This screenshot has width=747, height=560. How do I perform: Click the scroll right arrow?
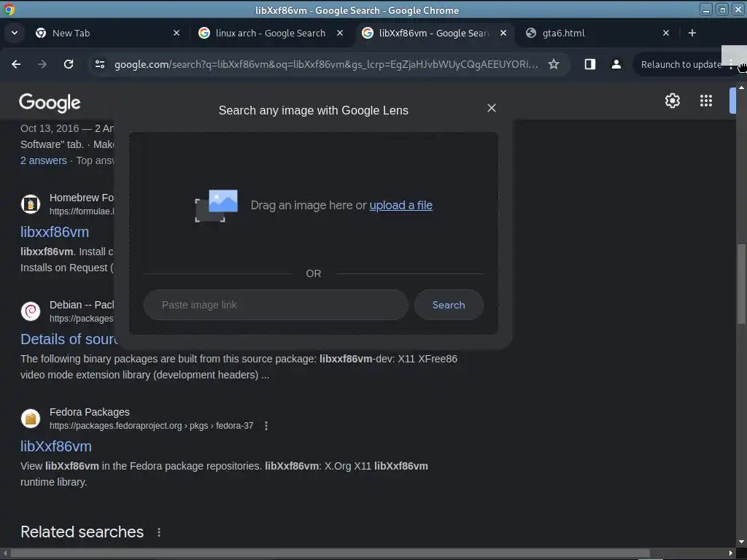click(x=731, y=553)
